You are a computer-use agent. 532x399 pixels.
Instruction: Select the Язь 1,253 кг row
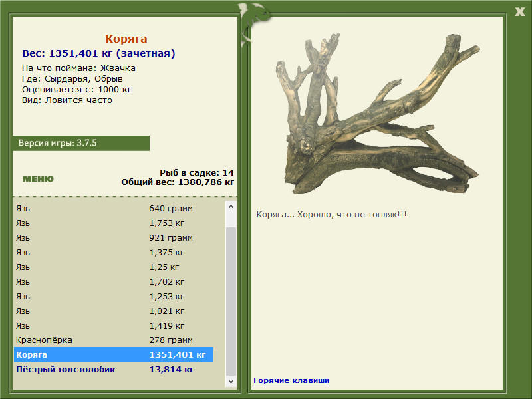114,296
